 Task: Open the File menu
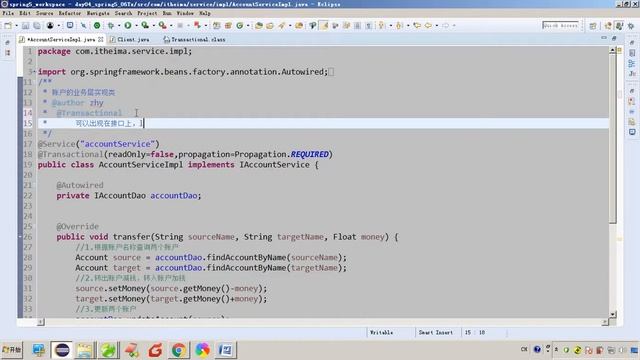[8, 13]
